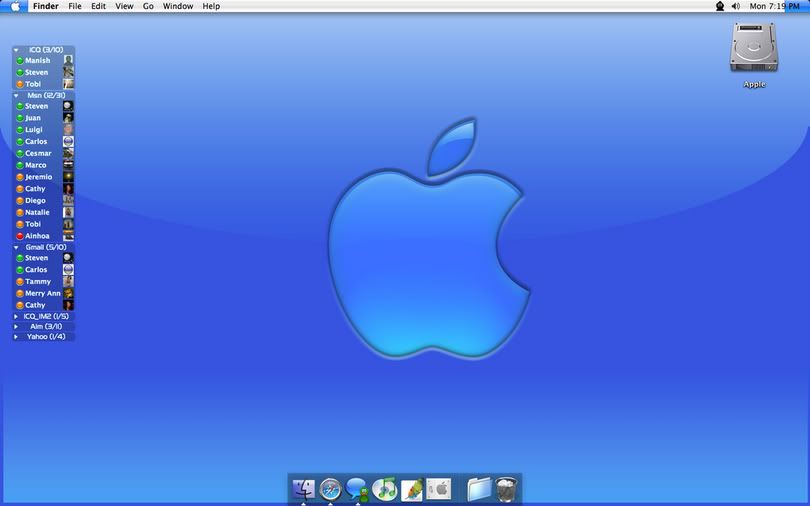810x506 pixels.
Task: Expand the Aim (3/1) contact group
Action: tap(16, 326)
